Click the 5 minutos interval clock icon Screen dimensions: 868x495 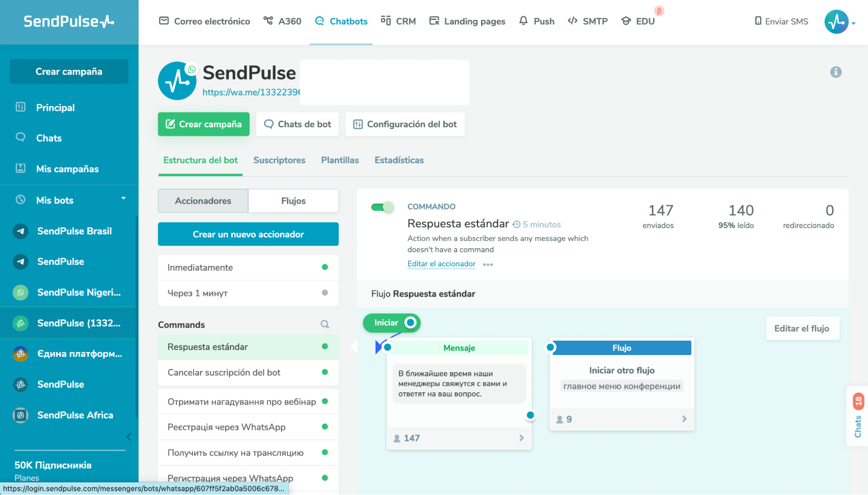pos(516,225)
